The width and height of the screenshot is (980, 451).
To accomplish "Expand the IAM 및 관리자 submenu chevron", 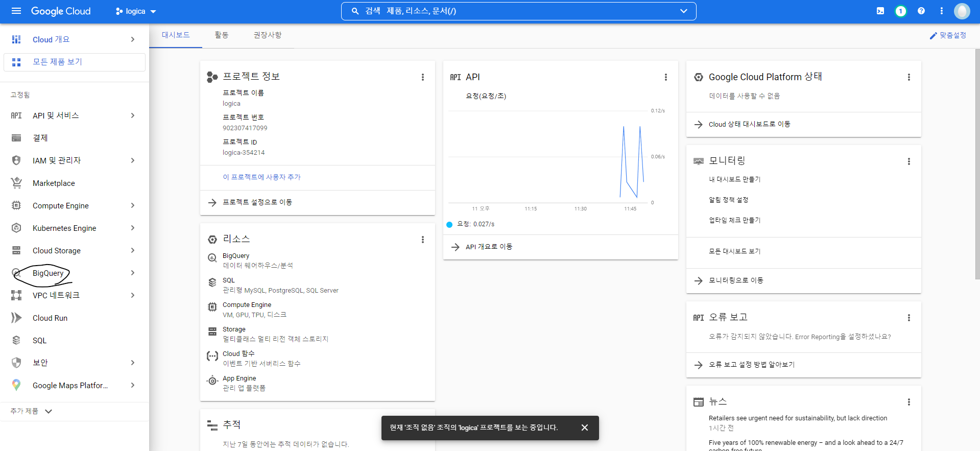I will pos(133,160).
